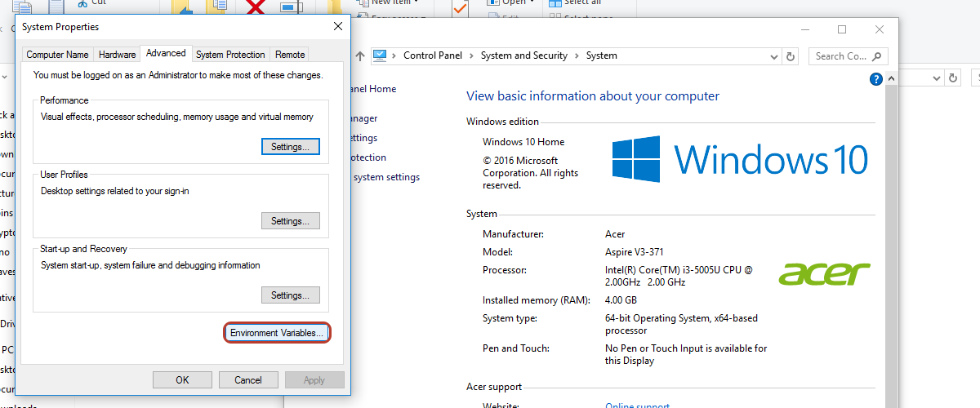Viewport: 980px width, 408px height.
Task: Cancel the System Properties dialog
Action: (x=248, y=380)
